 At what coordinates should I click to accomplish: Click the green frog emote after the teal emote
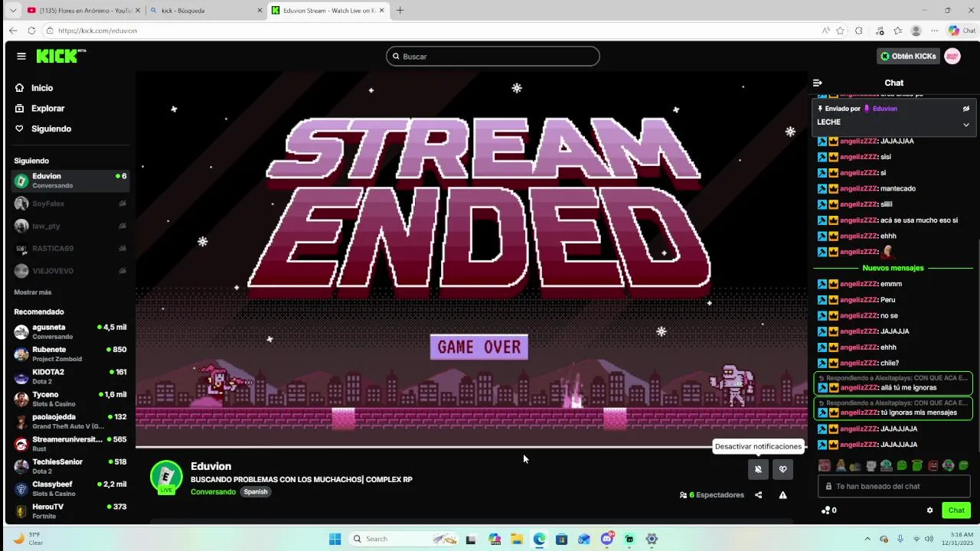pos(902,465)
